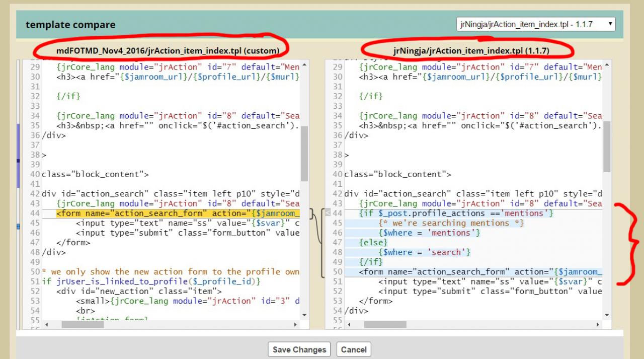Click right pane horizontal scroll-left arrow
This screenshot has height=359, width=644.
pos(348,325)
